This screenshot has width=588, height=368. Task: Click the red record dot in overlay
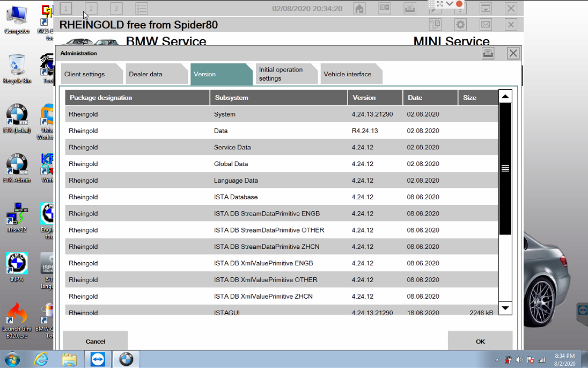click(x=459, y=4)
